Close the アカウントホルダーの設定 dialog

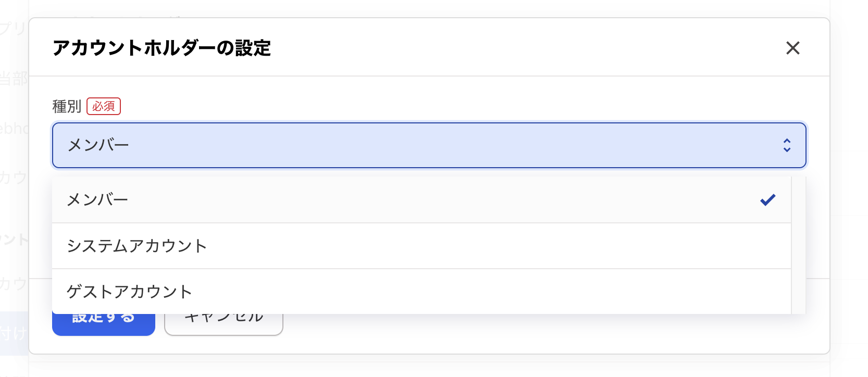(x=792, y=48)
